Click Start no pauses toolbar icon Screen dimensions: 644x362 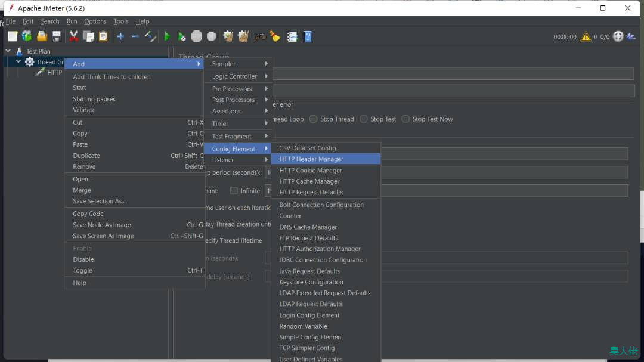tap(181, 36)
